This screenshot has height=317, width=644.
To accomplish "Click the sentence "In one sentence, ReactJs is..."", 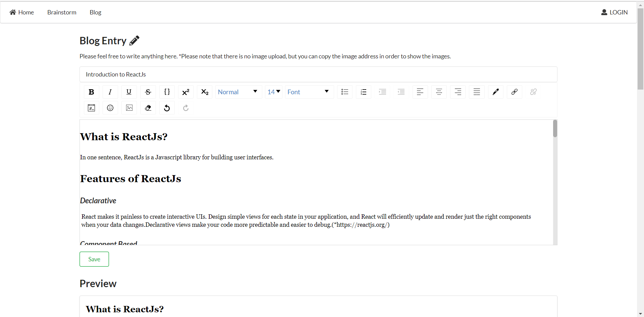I will click(x=177, y=157).
